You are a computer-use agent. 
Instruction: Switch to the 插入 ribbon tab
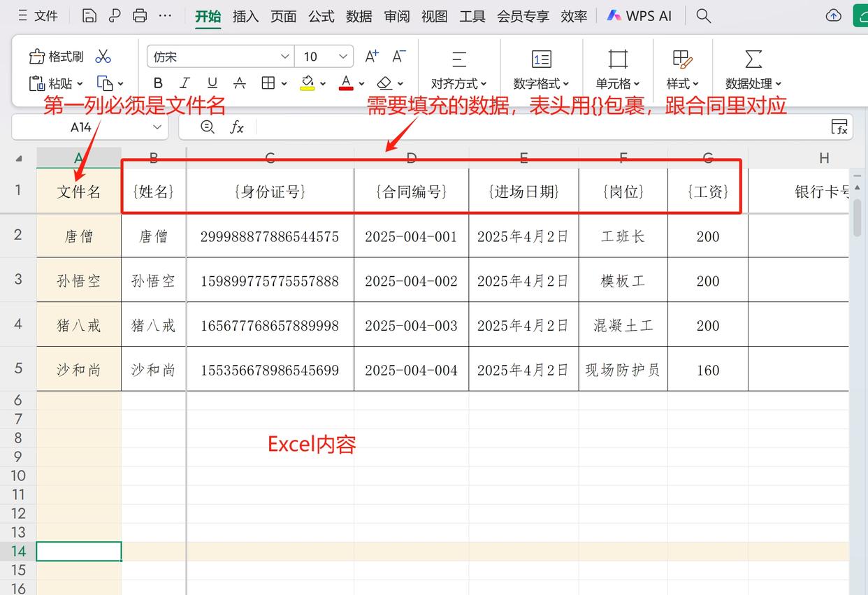point(245,16)
